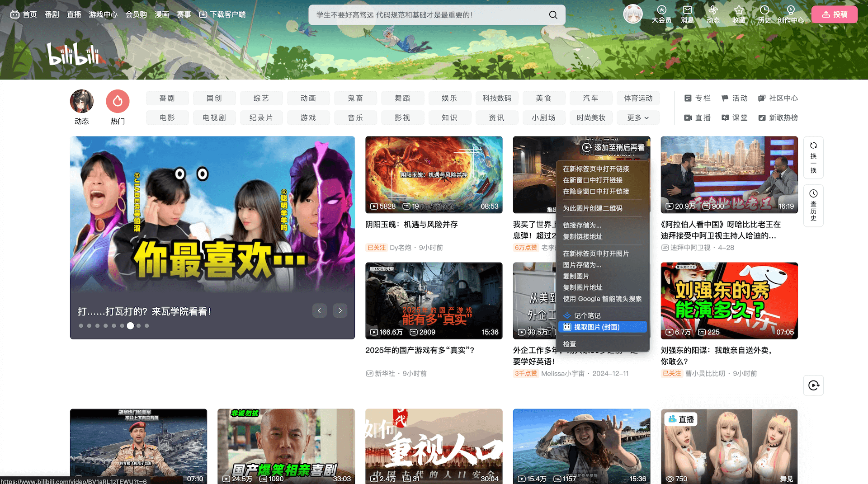Click the floating replay icon at right
The width and height of the screenshot is (868, 484).
(814, 385)
